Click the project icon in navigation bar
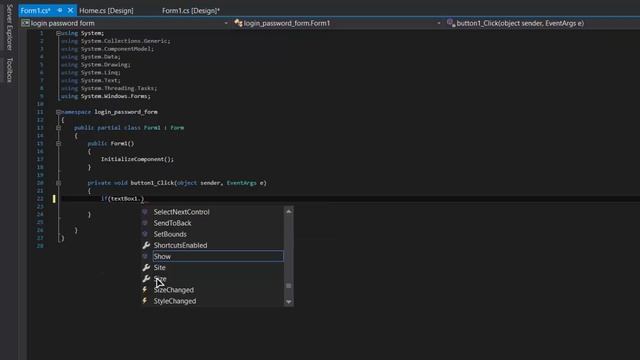Screen dimensions: 640x360 pyautogui.click(x=25, y=23)
